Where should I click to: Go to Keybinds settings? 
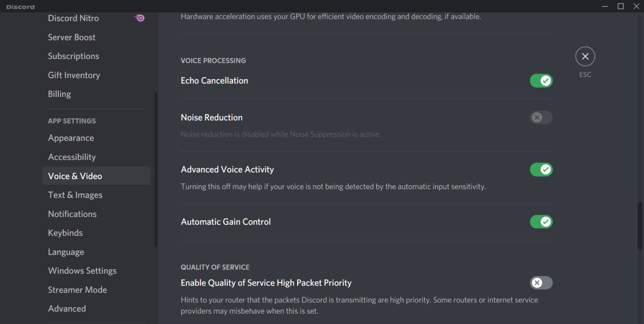click(65, 233)
